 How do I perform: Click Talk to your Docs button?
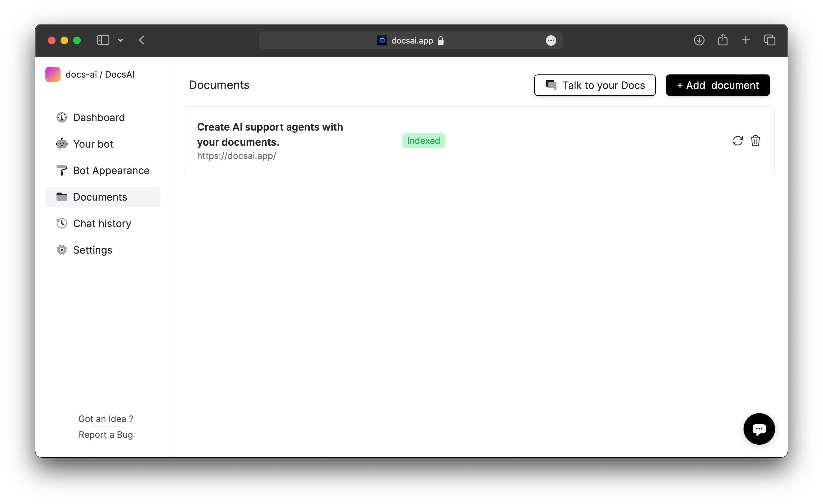(x=594, y=85)
